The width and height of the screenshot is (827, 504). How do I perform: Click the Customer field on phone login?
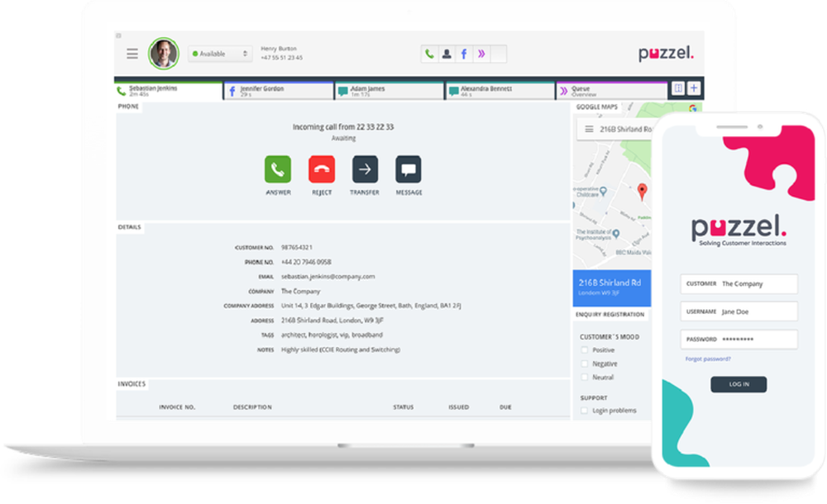pos(739,283)
